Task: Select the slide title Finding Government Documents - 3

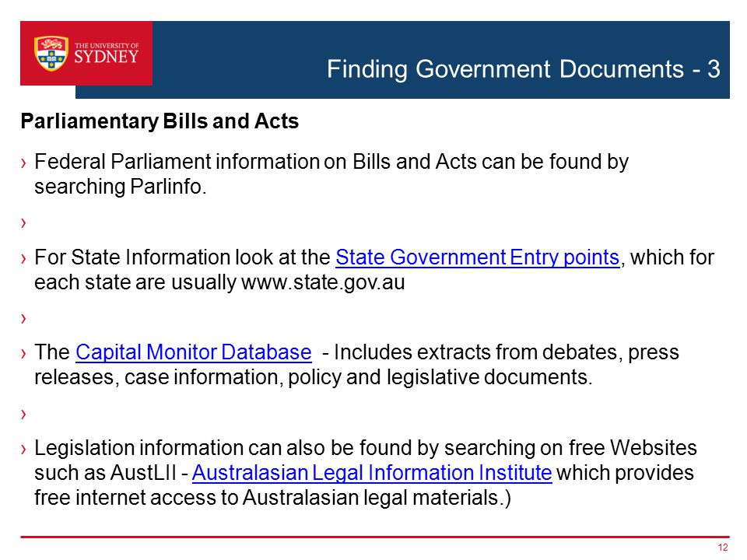Action: (x=523, y=69)
